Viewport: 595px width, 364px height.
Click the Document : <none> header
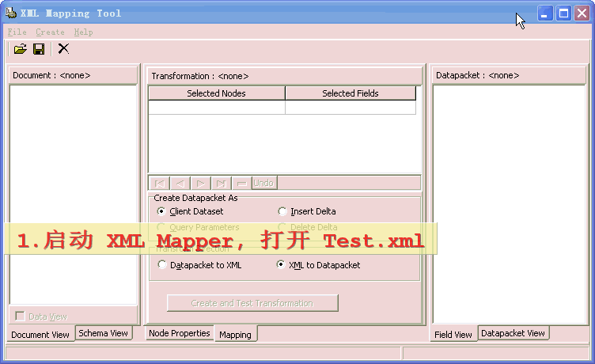[73, 75]
